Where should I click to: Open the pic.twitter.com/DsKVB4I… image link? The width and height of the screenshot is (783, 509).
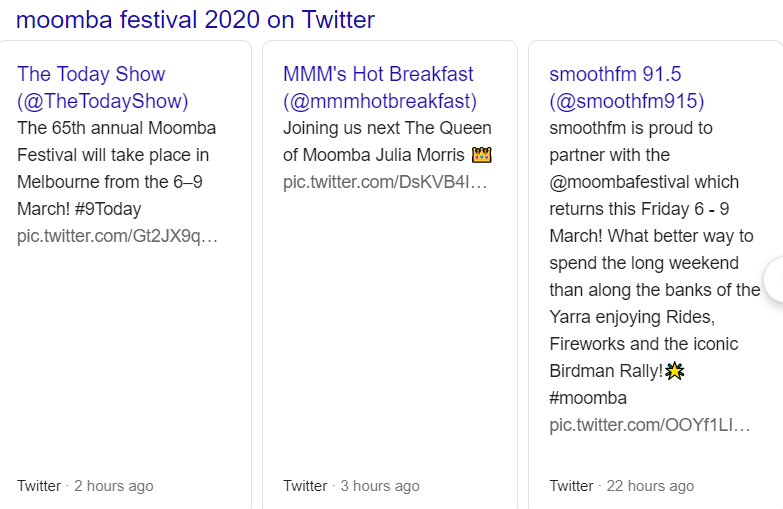tap(385, 182)
